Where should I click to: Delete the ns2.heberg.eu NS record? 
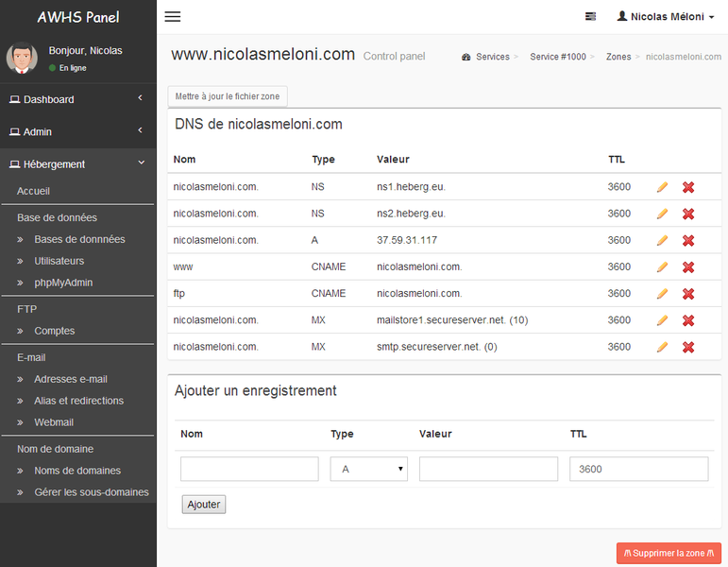[688, 214]
